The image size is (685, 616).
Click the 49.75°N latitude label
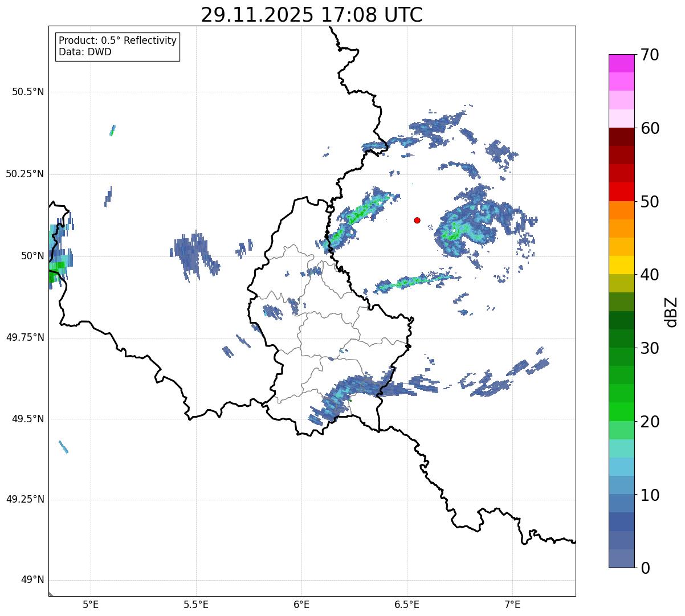click(x=25, y=337)
